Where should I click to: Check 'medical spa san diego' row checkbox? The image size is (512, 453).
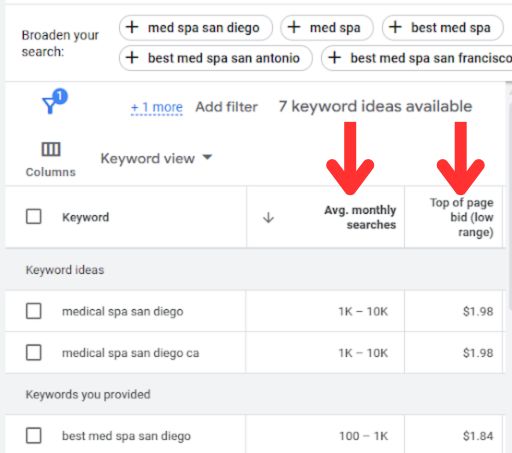(x=34, y=311)
